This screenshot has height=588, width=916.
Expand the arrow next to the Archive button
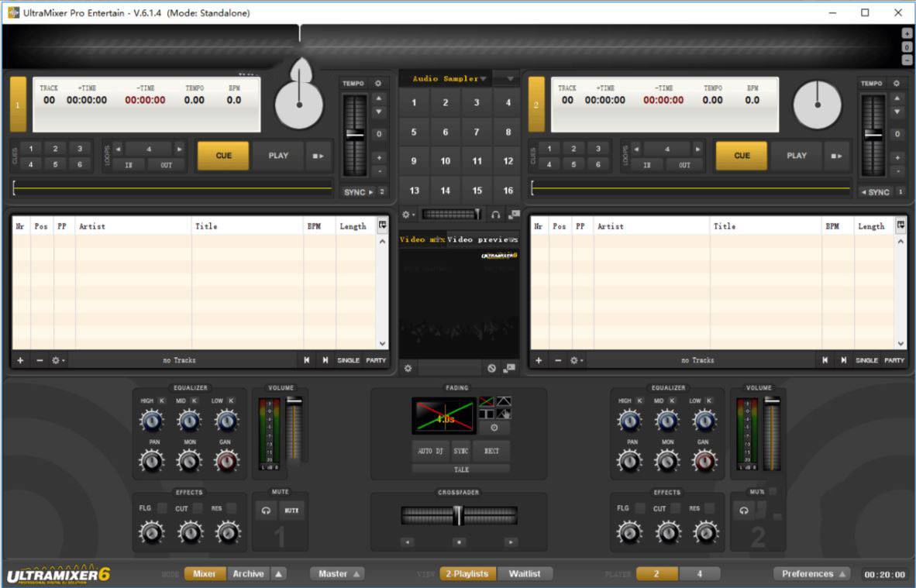point(279,574)
